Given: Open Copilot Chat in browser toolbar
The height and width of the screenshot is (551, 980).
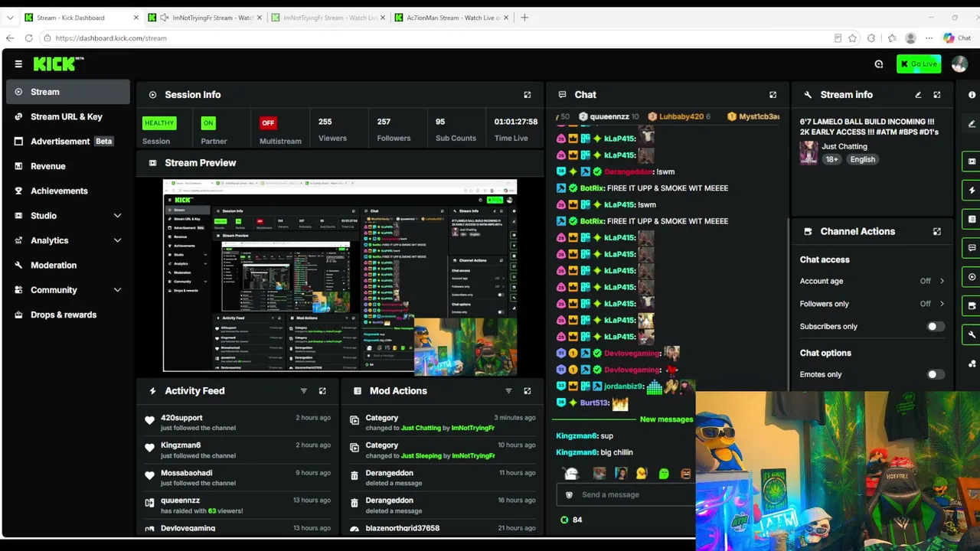Looking at the screenshot, I should [957, 38].
